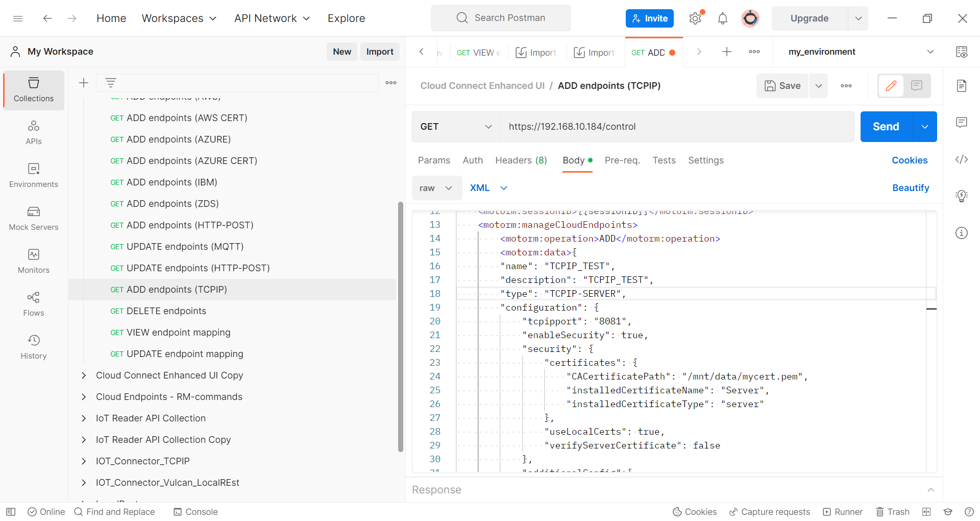The width and height of the screenshot is (980, 521).
Task: Open the Cookies link under Send
Action: coord(910,160)
